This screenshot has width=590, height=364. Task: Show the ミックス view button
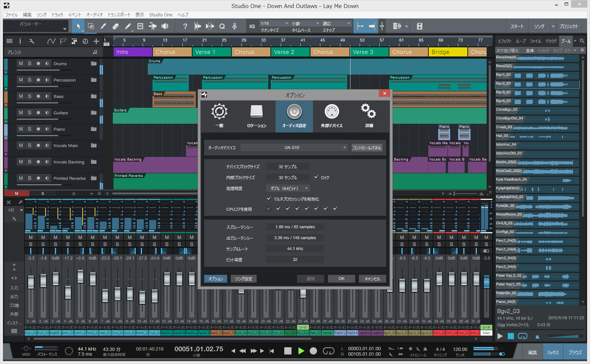click(553, 352)
